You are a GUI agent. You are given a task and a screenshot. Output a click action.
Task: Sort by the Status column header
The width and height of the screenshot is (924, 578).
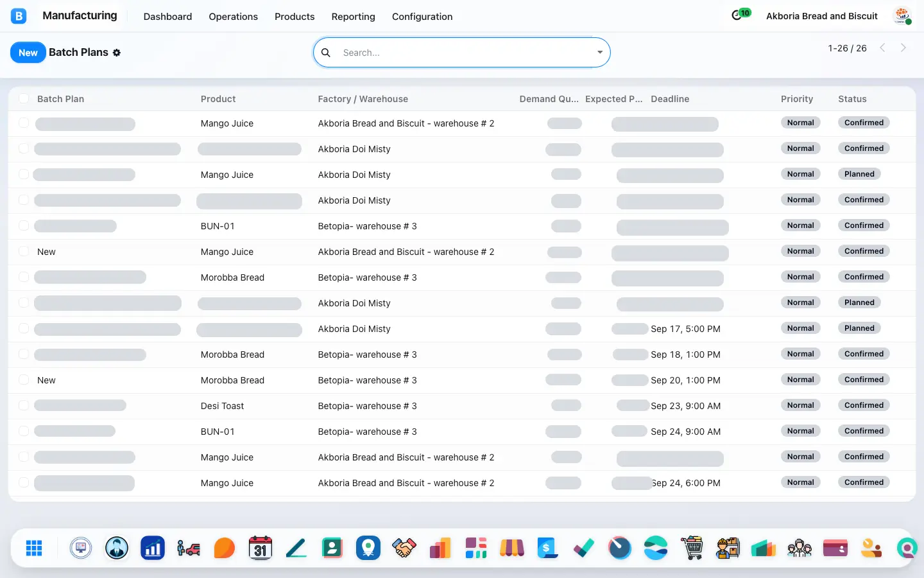(852, 99)
